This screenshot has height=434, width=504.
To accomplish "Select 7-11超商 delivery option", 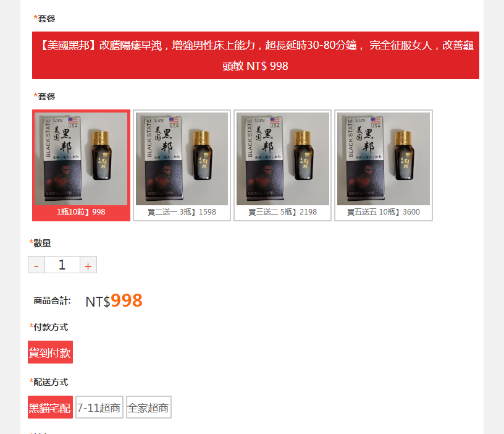I will (x=99, y=407).
